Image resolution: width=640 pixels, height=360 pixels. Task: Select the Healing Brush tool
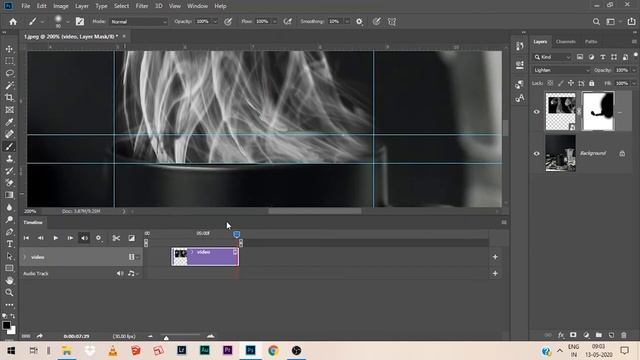coord(9,134)
